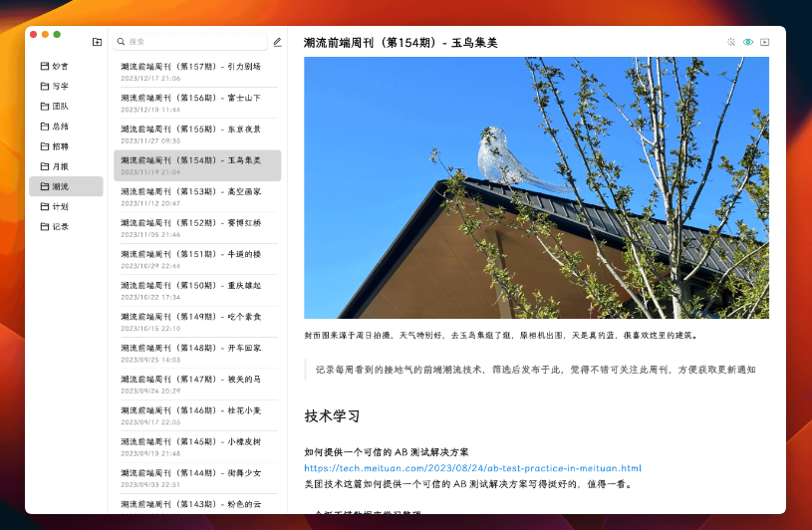
Task: Click the meituan ab-test-practice hyperlink
Action: [x=472, y=468]
